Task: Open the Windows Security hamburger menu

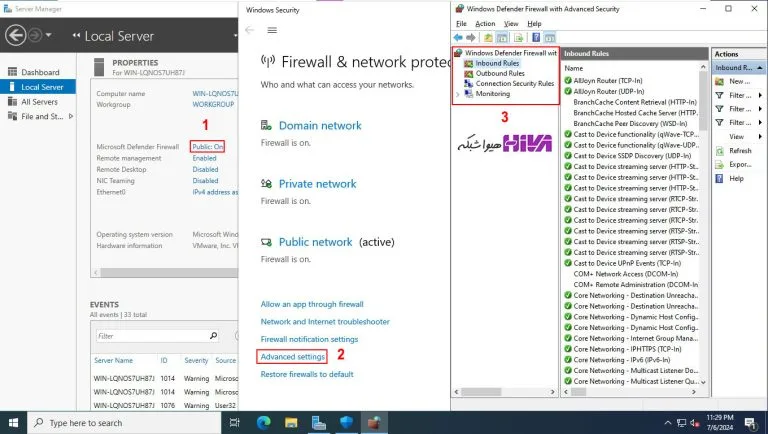Action: point(272,30)
